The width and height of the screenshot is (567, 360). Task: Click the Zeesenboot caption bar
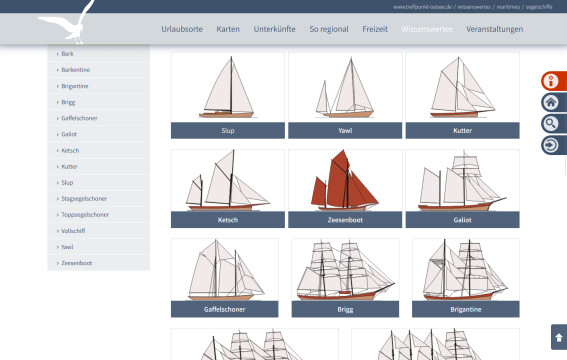[345, 220]
